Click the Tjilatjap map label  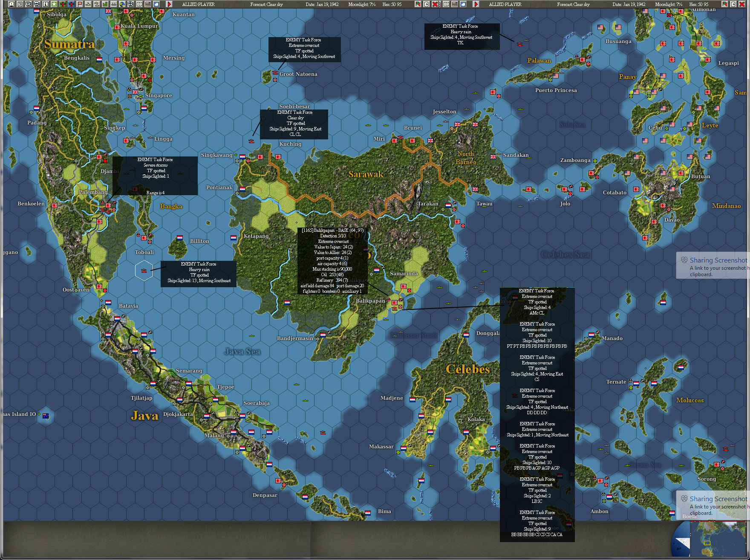tap(141, 398)
